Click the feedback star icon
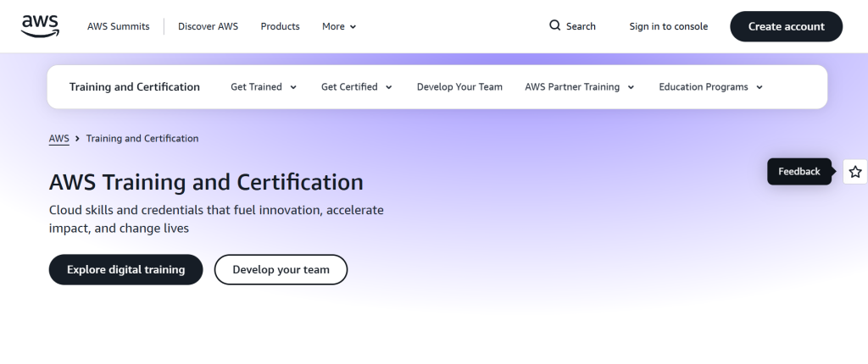The height and width of the screenshot is (364, 868). (x=855, y=172)
